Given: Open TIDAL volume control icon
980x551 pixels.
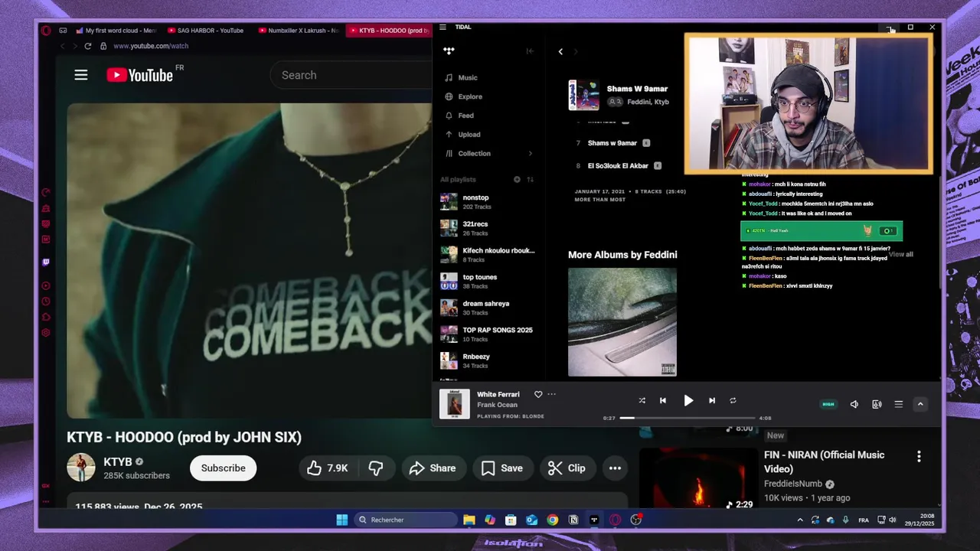Looking at the screenshot, I should 854,404.
